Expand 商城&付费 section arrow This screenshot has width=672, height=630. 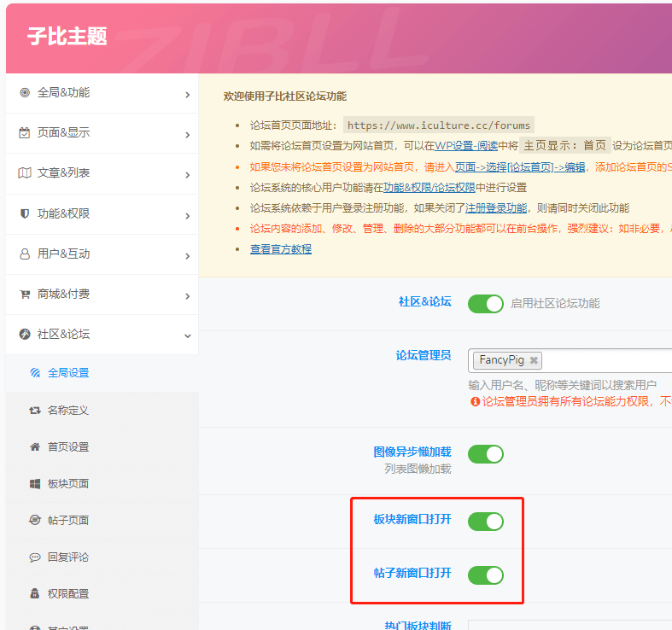tap(187, 296)
